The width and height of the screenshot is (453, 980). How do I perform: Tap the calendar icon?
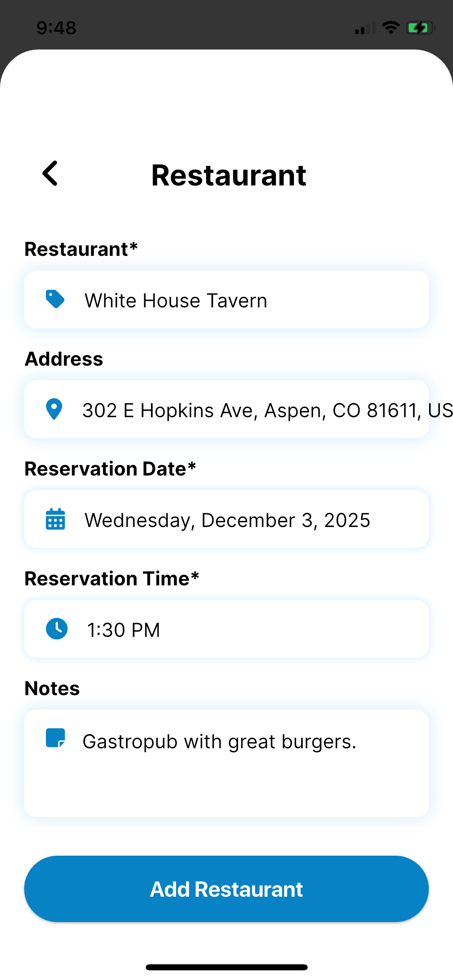tap(56, 519)
